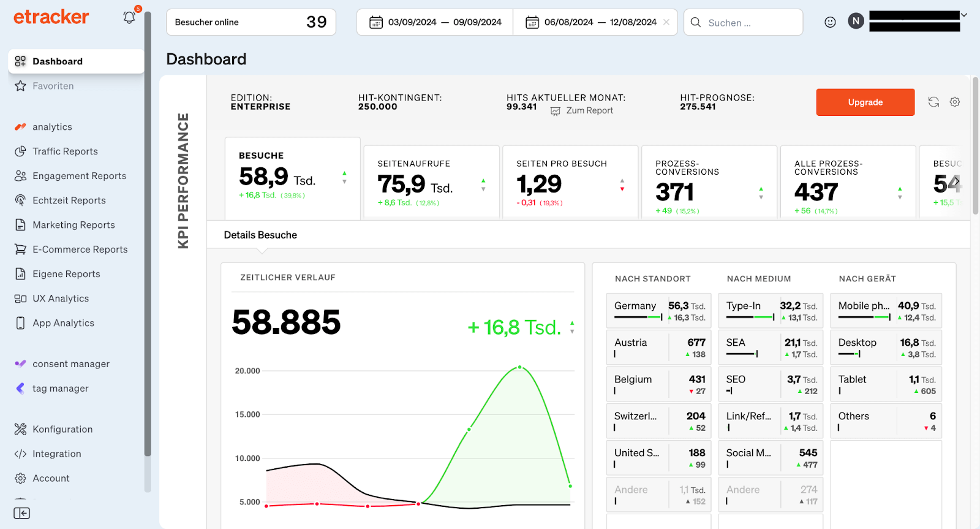Image resolution: width=980 pixels, height=529 pixels.
Task: Open Traffic Reports in sidebar
Action: (x=65, y=151)
